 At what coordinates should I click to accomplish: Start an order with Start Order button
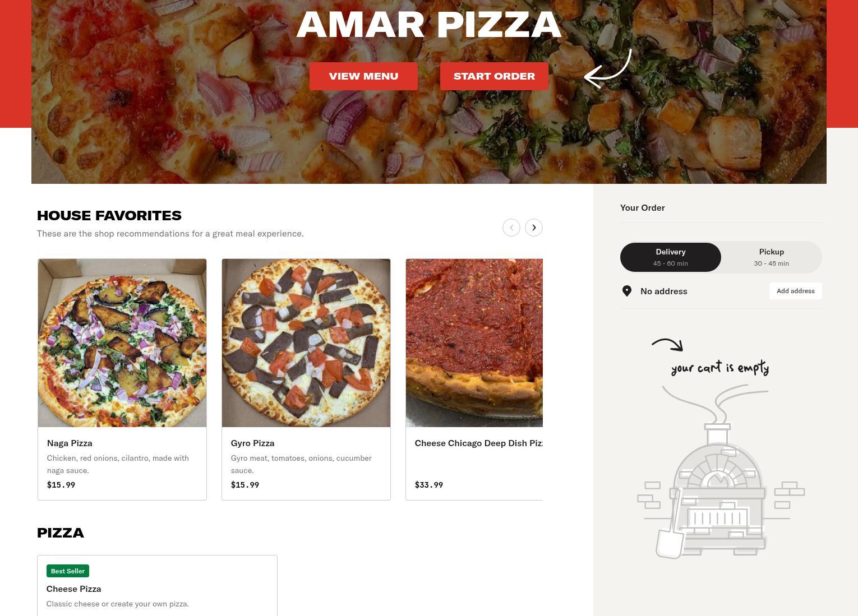point(494,76)
